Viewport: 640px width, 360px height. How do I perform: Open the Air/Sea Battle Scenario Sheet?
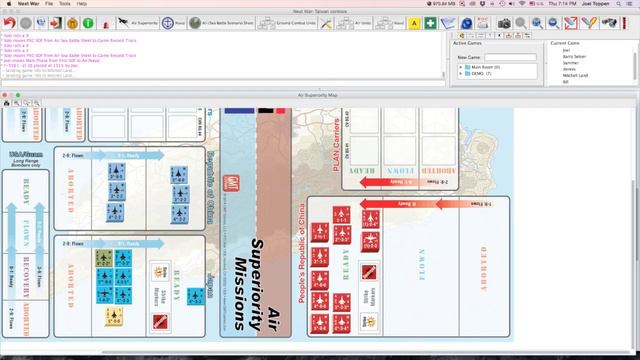coord(221,23)
